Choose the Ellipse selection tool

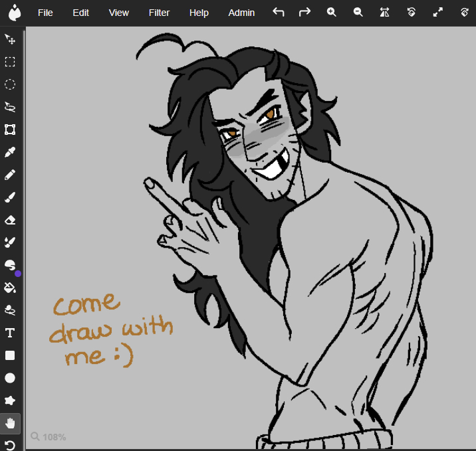10,84
